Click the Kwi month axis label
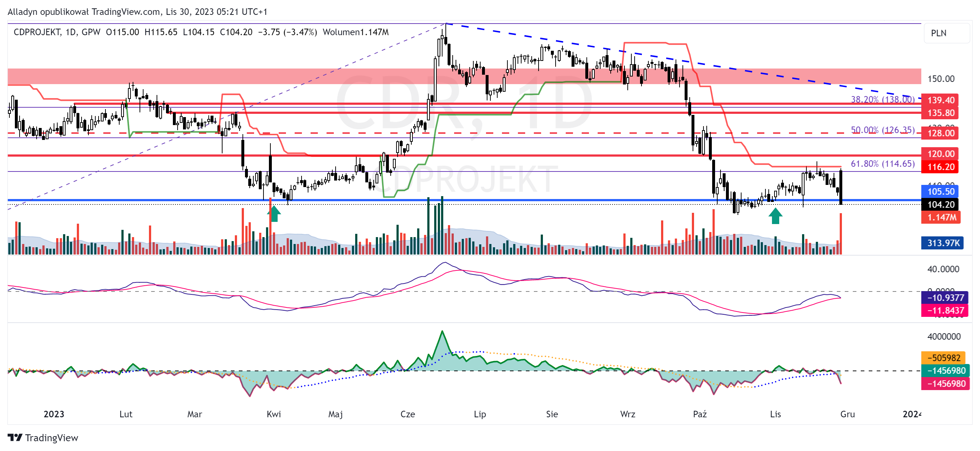This screenshot has width=980, height=451. pos(274,414)
